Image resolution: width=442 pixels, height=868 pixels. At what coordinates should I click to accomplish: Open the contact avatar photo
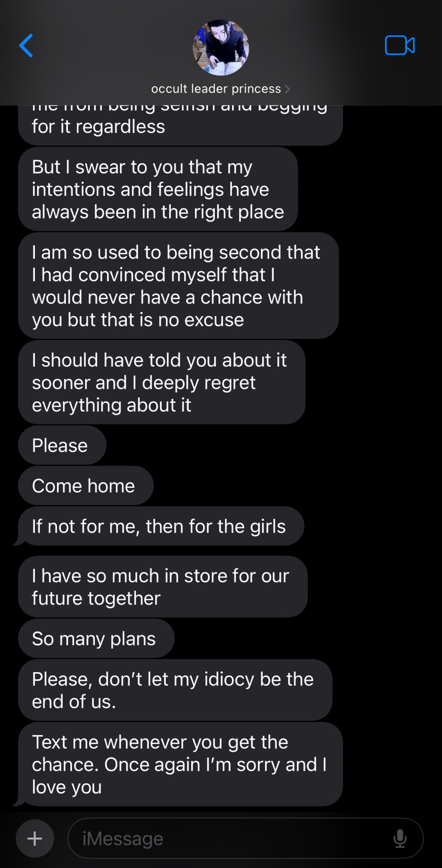tap(221, 47)
